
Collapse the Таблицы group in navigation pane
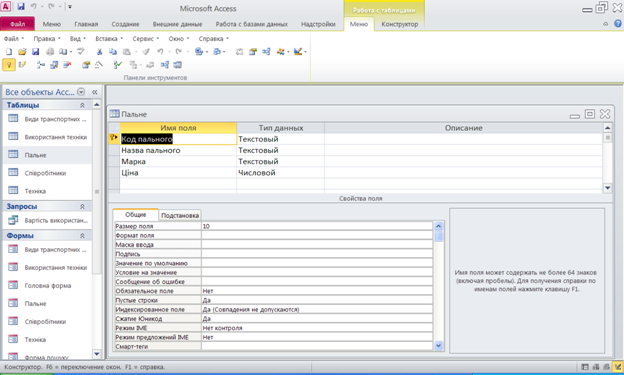point(82,105)
